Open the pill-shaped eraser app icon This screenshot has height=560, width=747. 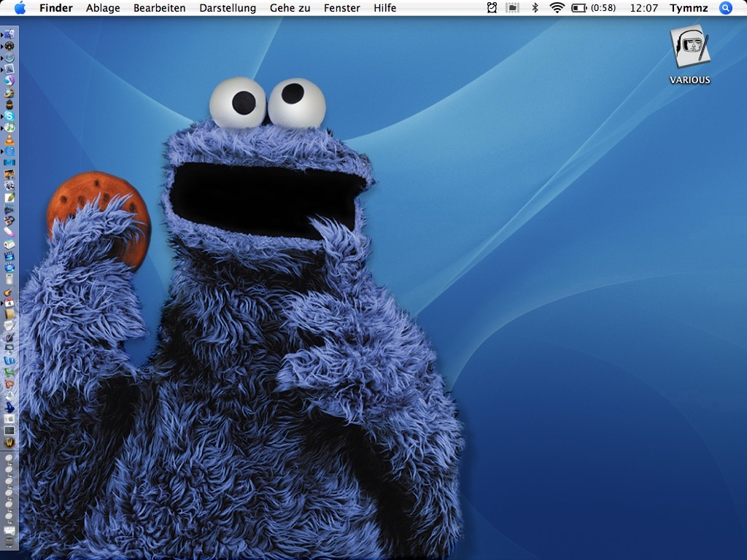(9, 232)
